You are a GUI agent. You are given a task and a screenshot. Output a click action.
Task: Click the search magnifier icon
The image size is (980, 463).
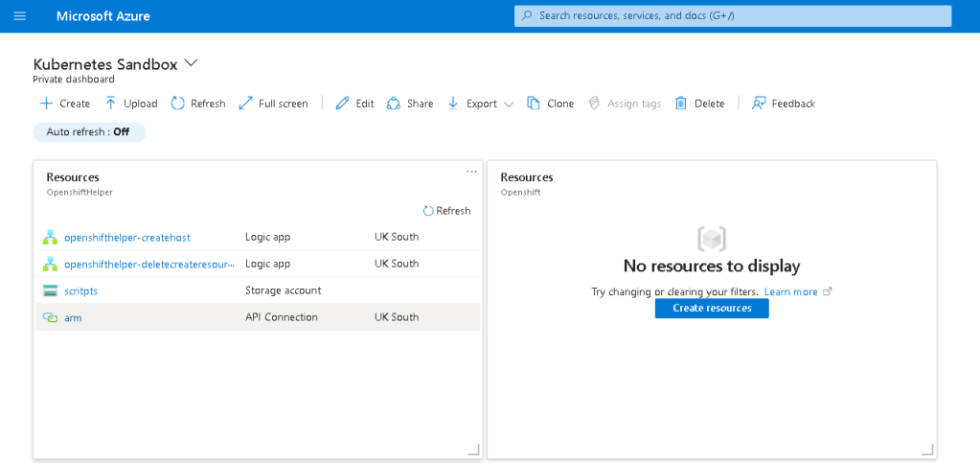point(528,15)
